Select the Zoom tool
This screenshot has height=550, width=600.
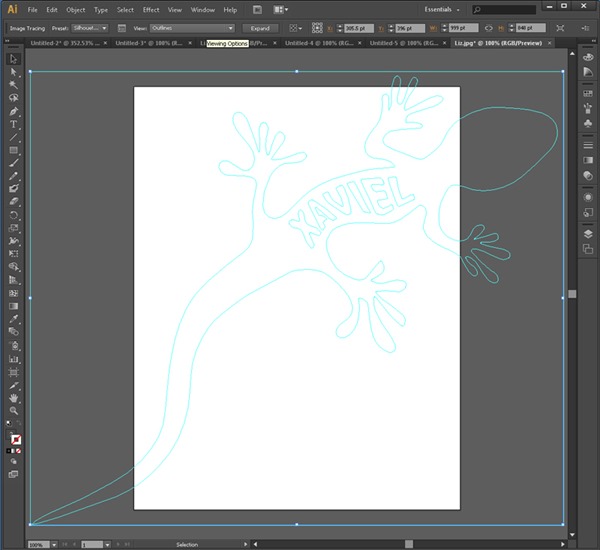click(x=13, y=411)
